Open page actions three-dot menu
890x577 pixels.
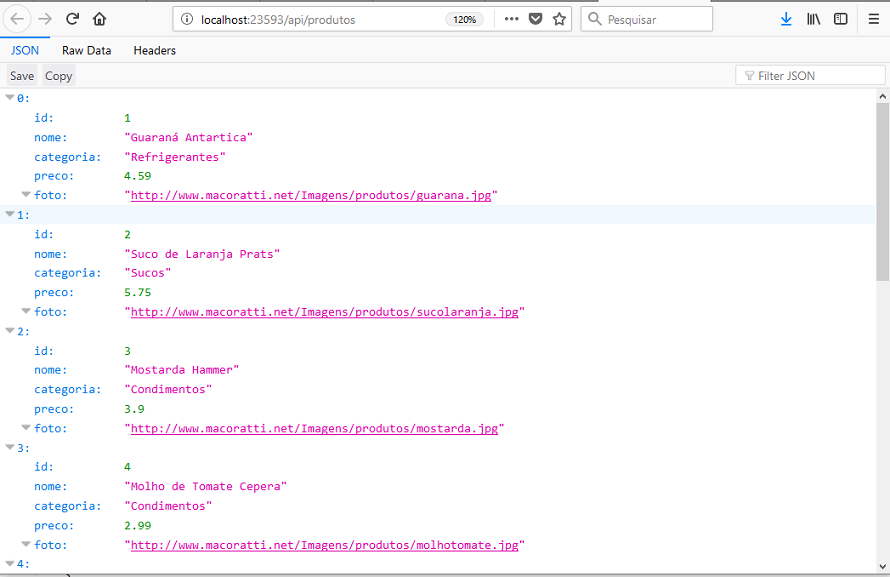tap(511, 19)
